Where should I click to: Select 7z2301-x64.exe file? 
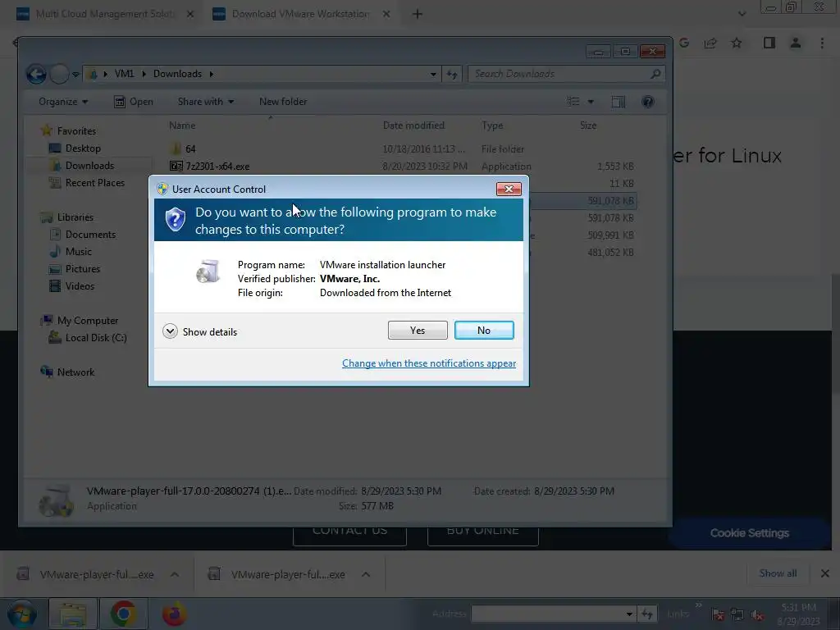tap(209, 167)
